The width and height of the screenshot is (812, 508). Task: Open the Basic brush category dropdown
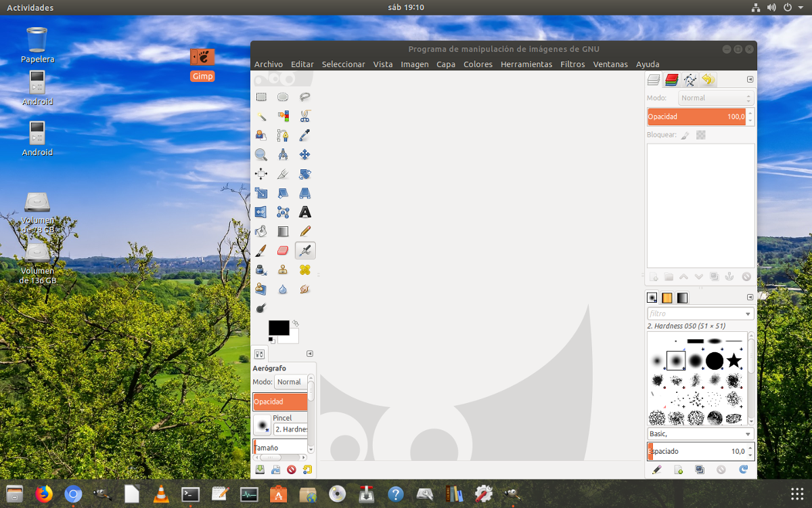pyautogui.click(x=700, y=433)
